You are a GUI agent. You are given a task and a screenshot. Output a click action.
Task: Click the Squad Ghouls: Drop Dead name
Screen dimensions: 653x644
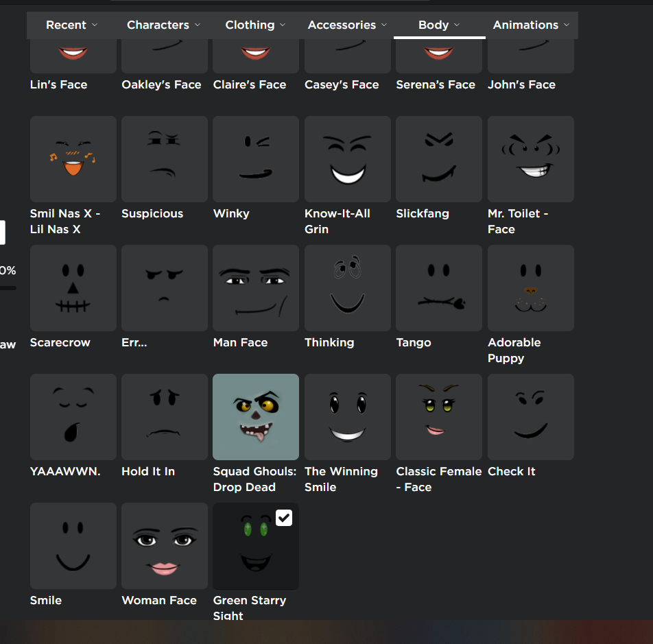click(255, 479)
